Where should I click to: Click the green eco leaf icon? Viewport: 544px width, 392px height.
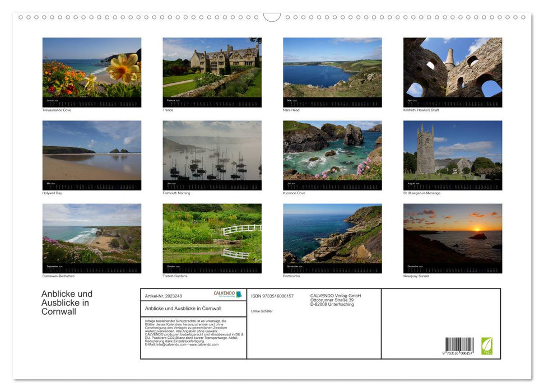click(x=486, y=346)
